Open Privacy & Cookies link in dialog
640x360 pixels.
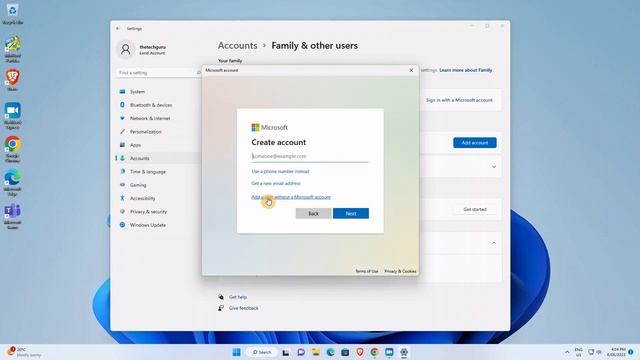pos(400,271)
